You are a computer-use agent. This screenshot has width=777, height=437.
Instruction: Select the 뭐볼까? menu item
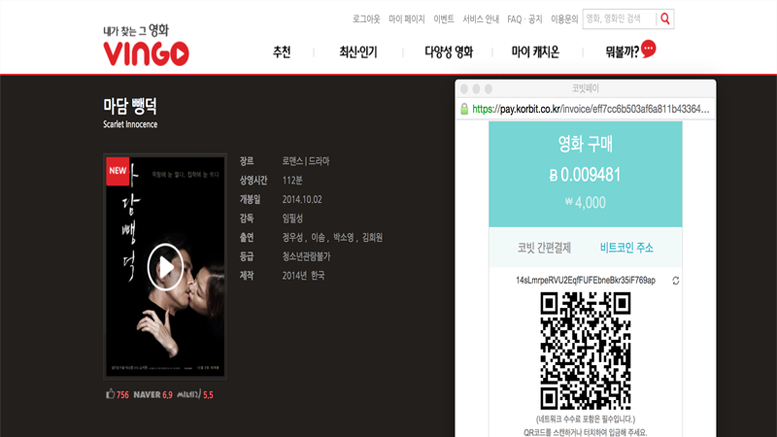point(622,52)
